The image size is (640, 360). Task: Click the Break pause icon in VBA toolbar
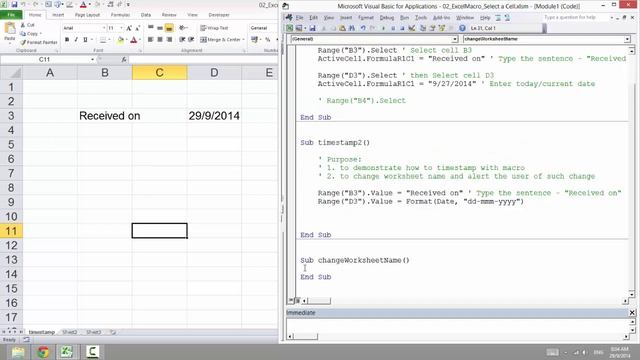point(393,28)
